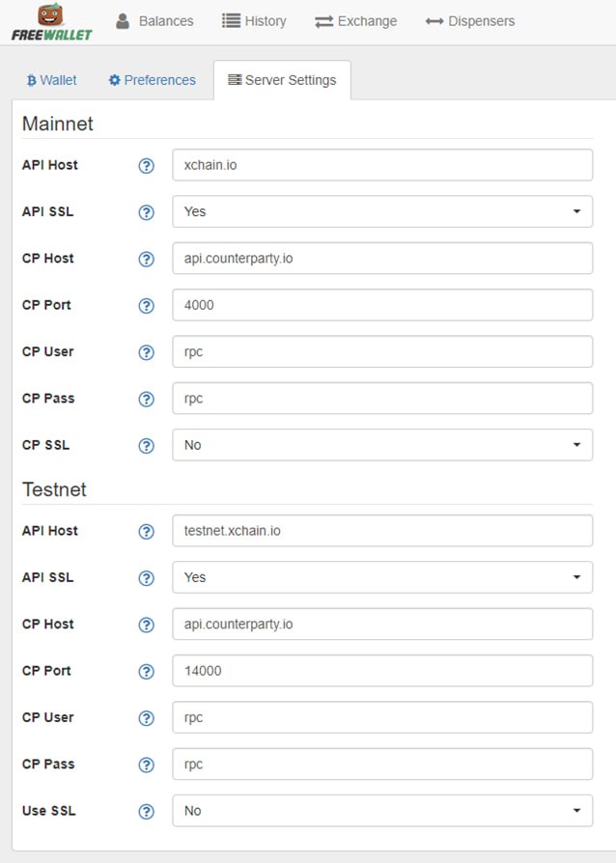
Task: Switch to the Preferences tab
Action: pos(152,80)
